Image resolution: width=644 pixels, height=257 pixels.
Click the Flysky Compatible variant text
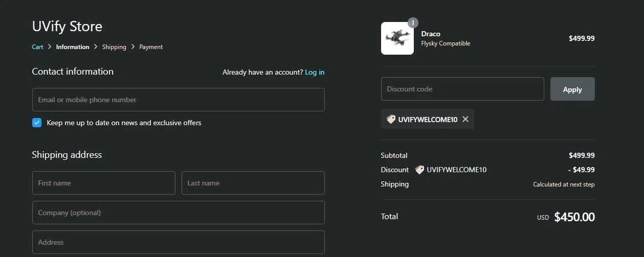446,43
